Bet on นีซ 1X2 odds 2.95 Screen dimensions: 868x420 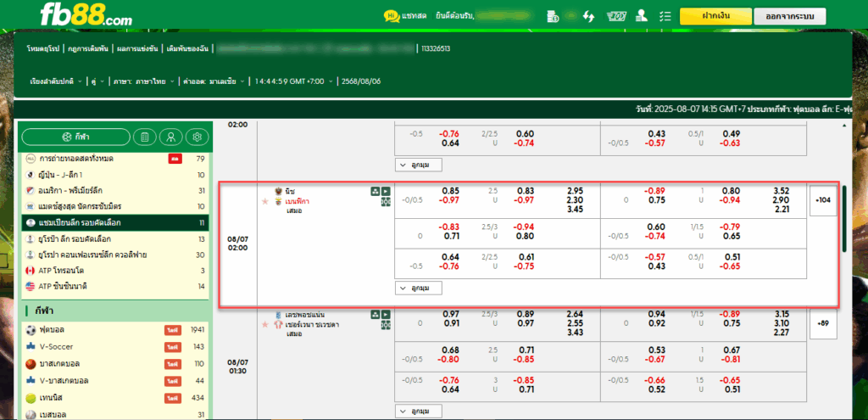[576, 191]
